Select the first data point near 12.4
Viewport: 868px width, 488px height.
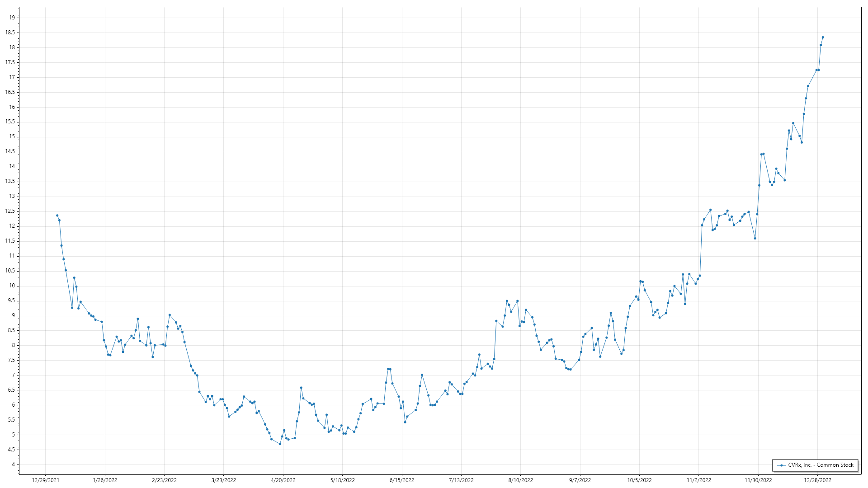click(x=57, y=216)
